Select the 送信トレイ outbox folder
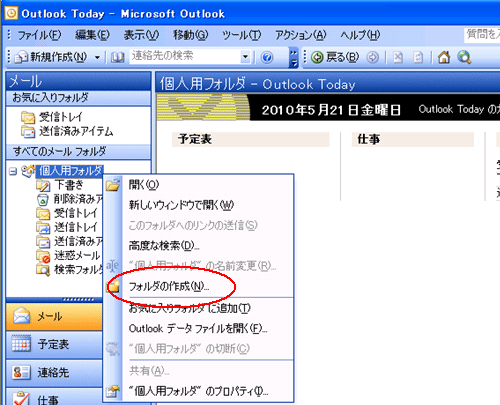This screenshot has width=500, height=405. point(67,227)
